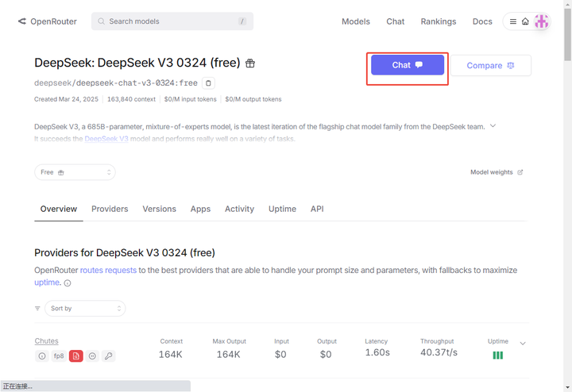Click the fp8 quantization badge
The height and width of the screenshot is (392, 572).
(x=59, y=356)
